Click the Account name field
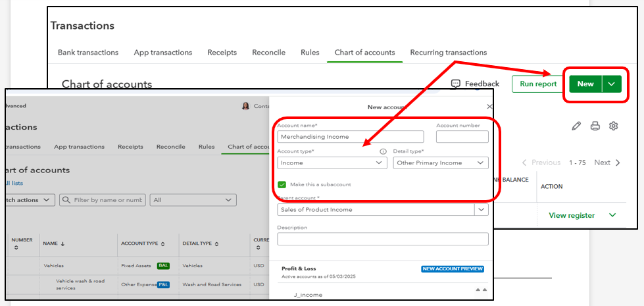This screenshot has height=306, width=644. tap(351, 137)
